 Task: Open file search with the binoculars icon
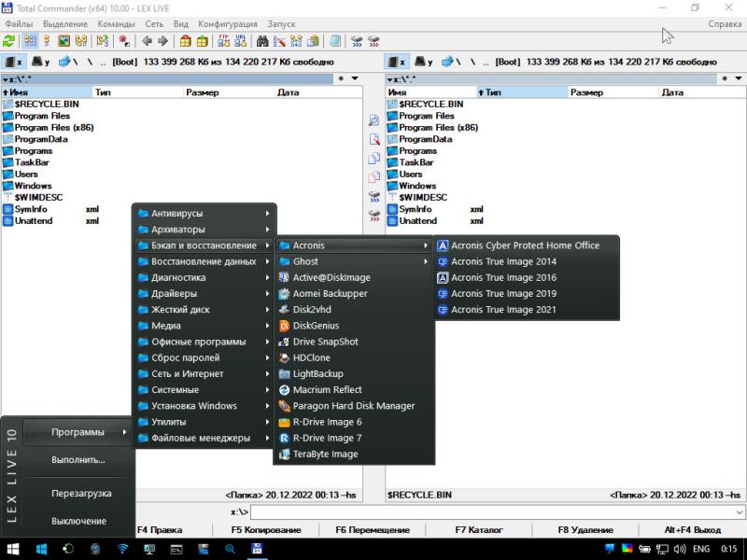click(262, 41)
